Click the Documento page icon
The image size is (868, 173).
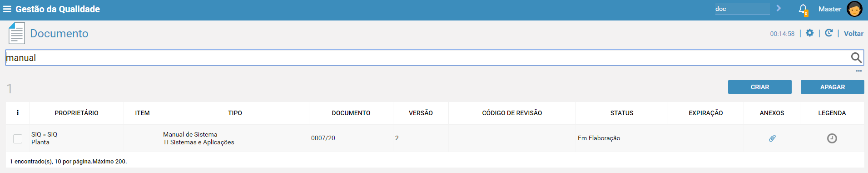[x=17, y=33]
